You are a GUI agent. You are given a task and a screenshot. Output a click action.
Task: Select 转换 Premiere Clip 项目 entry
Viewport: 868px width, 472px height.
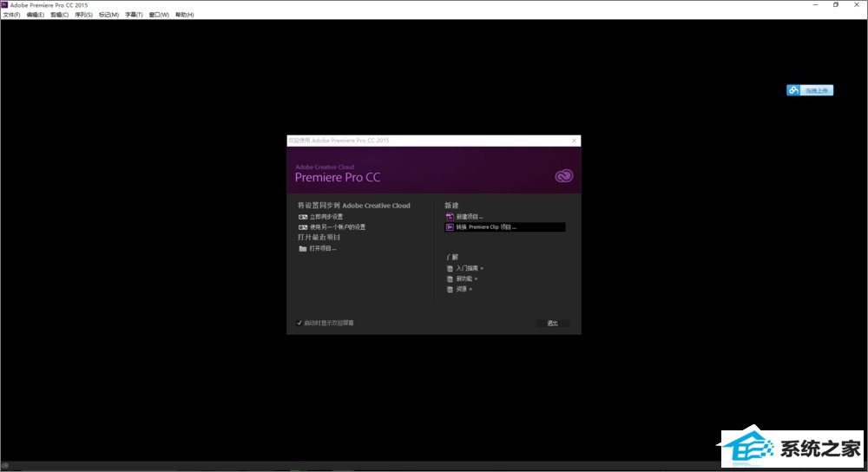505,226
